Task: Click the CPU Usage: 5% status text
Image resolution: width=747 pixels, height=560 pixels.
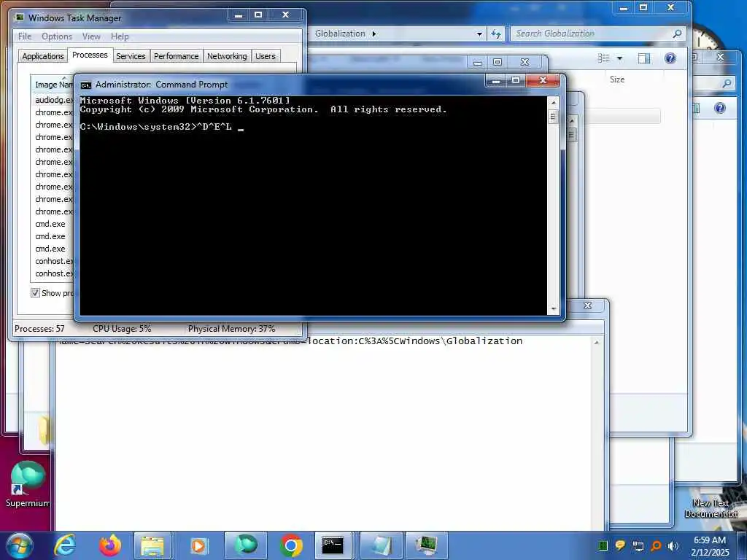Action: (122, 329)
